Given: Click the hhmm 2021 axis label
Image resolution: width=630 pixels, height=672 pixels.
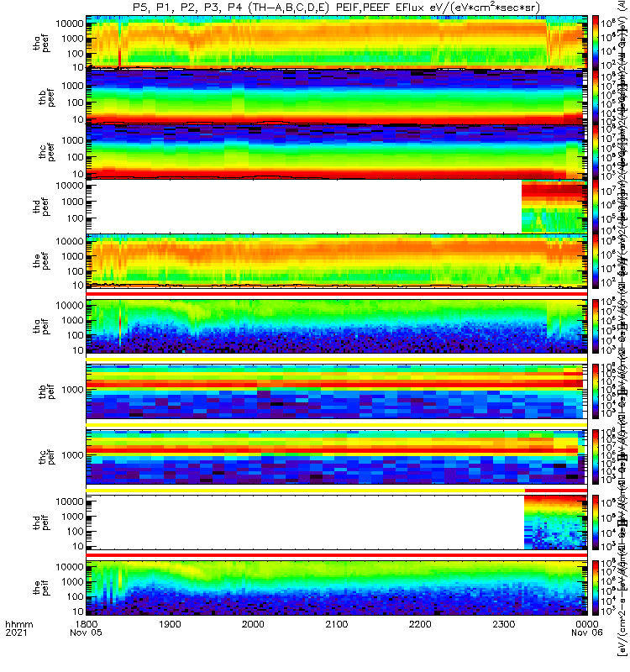Looking at the screenshot, I should pyautogui.click(x=18, y=628).
